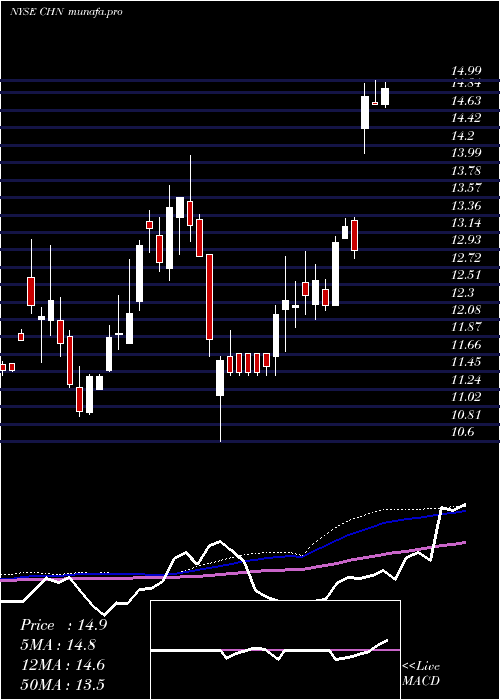This screenshot has height=700, width=500.
Task: Click the 5MA : 14.8 readout
Action: 58,645
